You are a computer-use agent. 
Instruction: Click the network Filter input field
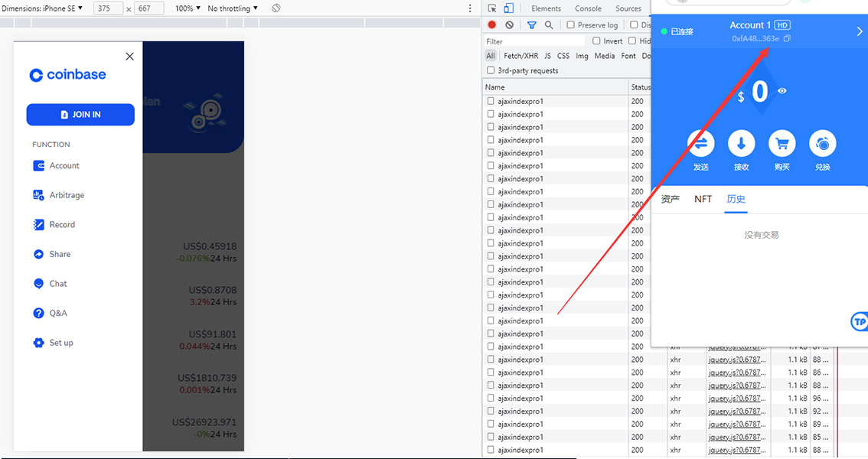534,41
